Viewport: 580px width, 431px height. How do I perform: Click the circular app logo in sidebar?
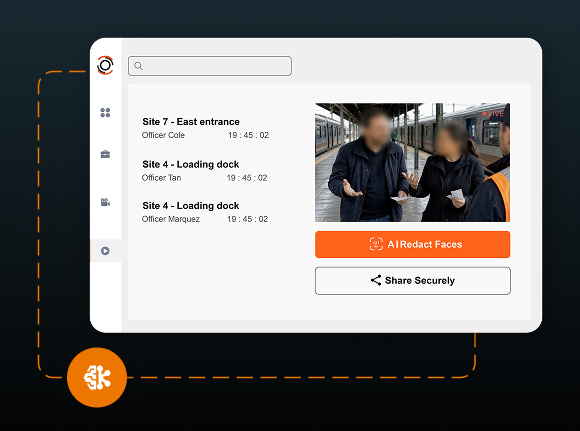tap(105, 65)
